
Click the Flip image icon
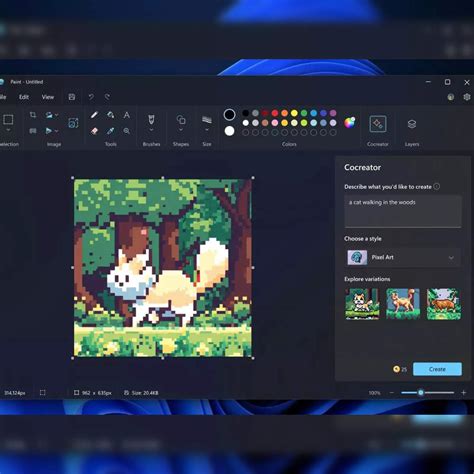point(49,131)
